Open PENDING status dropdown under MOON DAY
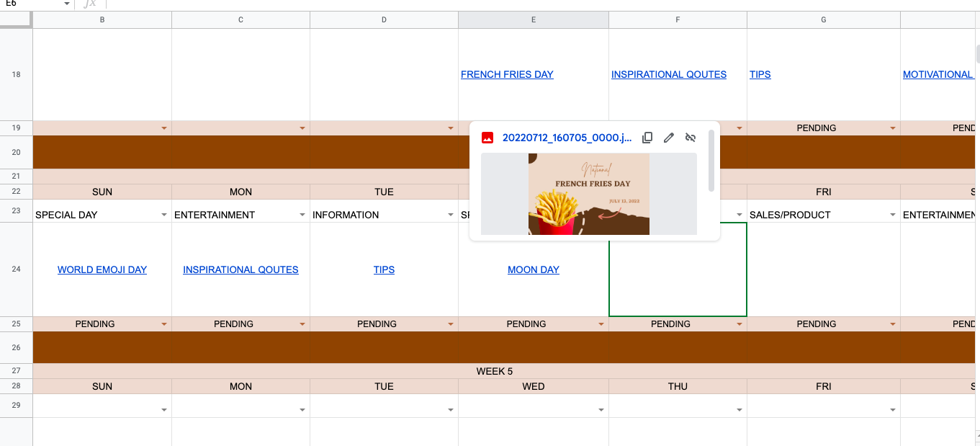This screenshot has height=446, width=980. tap(601, 324)
